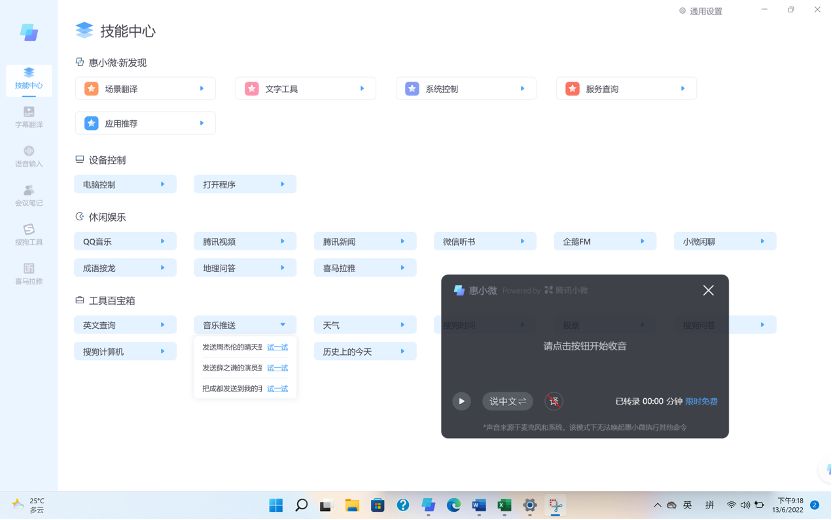Click 请点击按钮开始收音 prompt text
The height and width of the screenshot is (520, 832).
pos(585,346)
